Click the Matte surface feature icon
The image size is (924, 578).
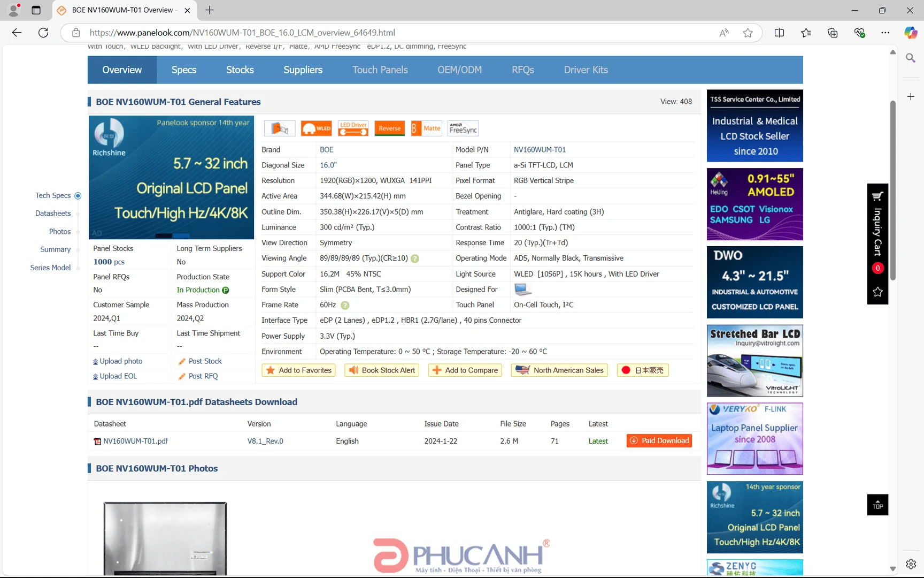click(x=426, y=128)
